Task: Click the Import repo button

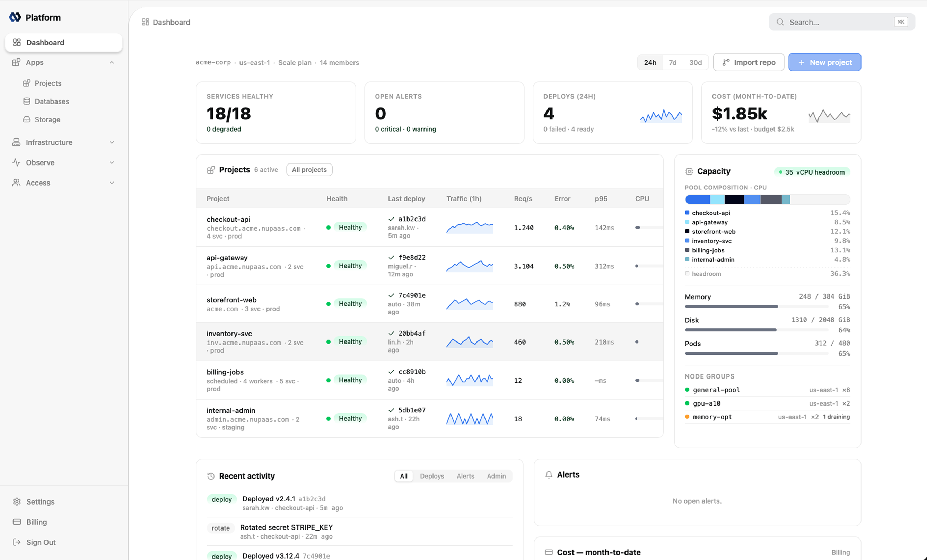Action: pos(749,62)
